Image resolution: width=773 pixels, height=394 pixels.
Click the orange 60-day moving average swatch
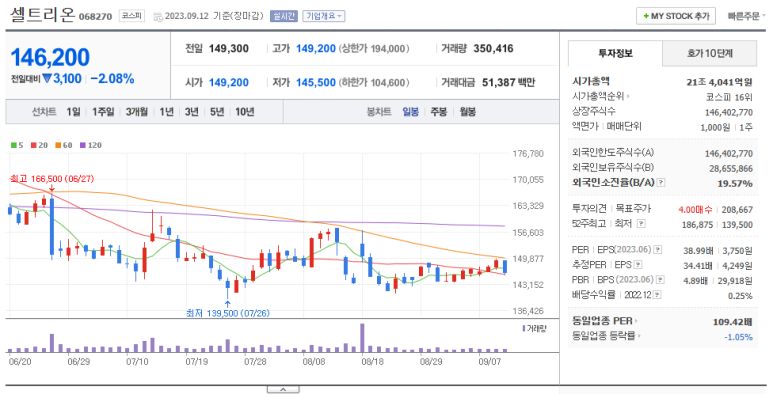pyautogui.click(x=58, y=145)
